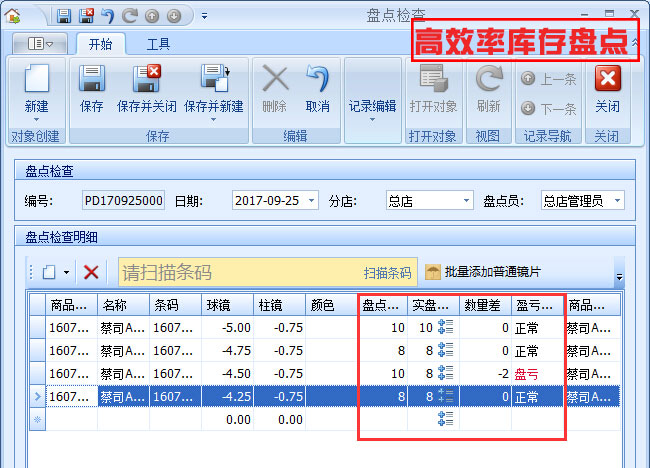The image size is (650, 468).
Task: Open the 日期 date dropdown
Action: pos(312,201)
